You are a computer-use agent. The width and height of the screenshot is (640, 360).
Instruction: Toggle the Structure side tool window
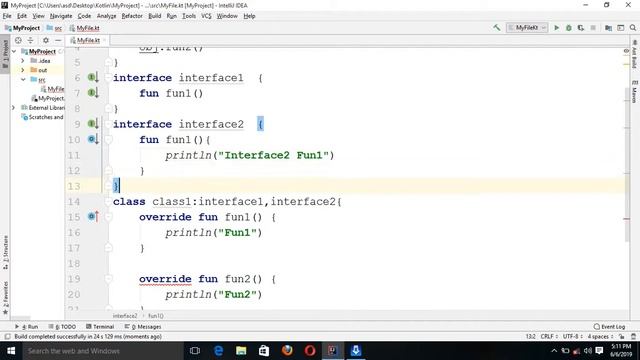tap(5, 252)
